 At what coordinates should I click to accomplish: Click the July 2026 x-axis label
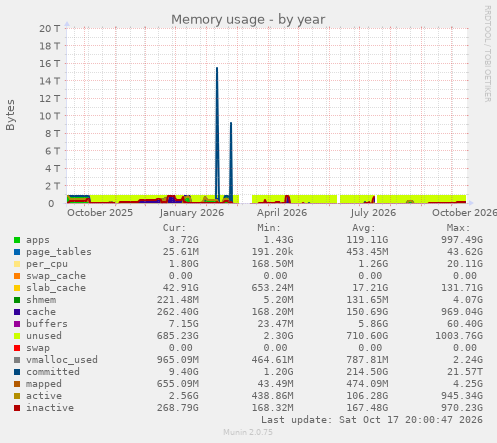click(x=373, y=213)
